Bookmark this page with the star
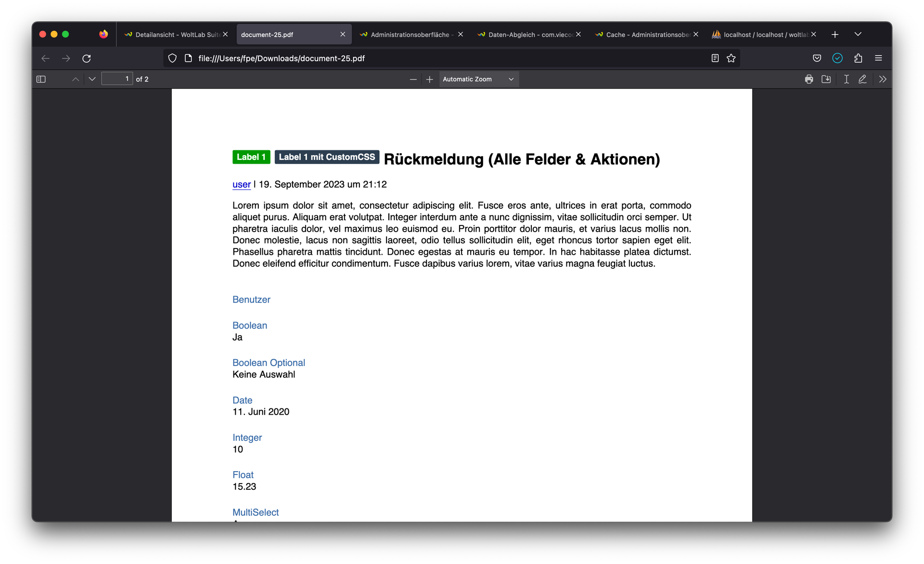 pos(731,58)
